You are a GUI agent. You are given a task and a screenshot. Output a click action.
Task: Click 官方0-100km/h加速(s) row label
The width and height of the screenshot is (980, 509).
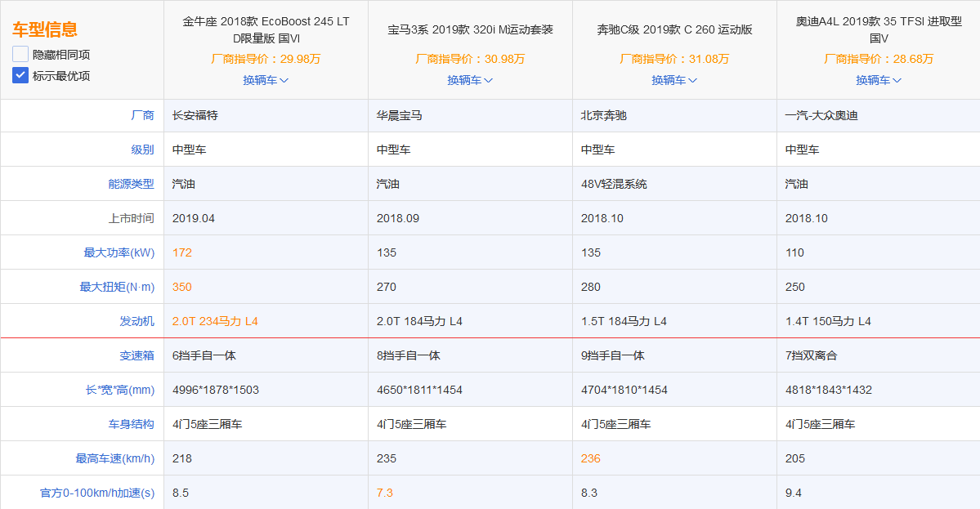[97, 493]
